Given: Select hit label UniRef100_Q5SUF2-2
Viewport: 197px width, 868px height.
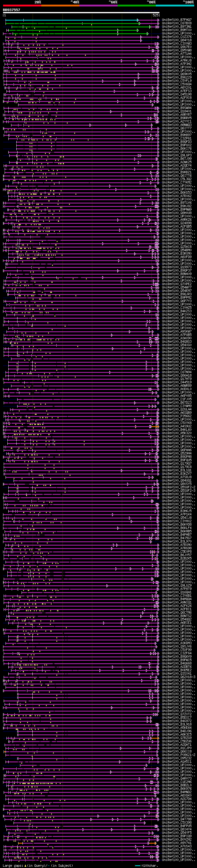Looking at the screenshot, I should point(179,487).
